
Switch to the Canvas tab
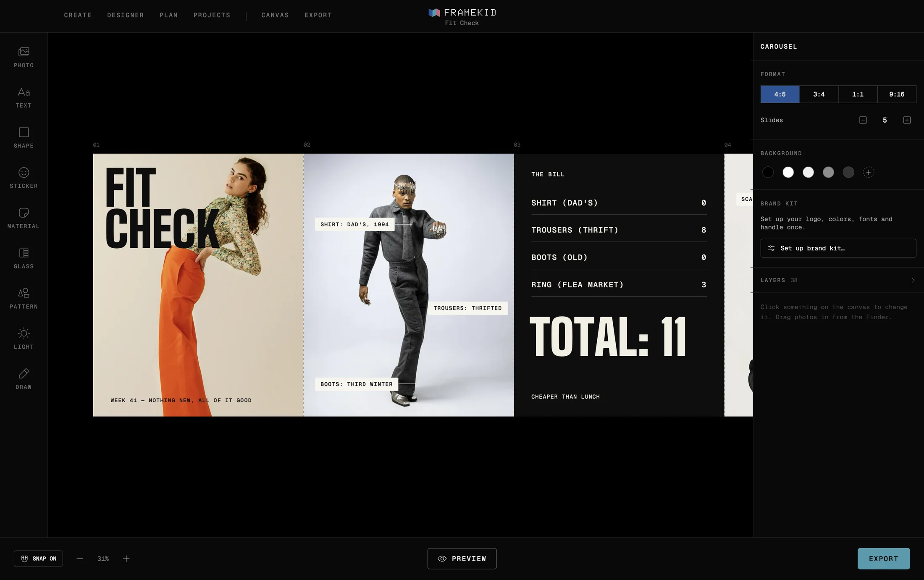tap(275, 15)
